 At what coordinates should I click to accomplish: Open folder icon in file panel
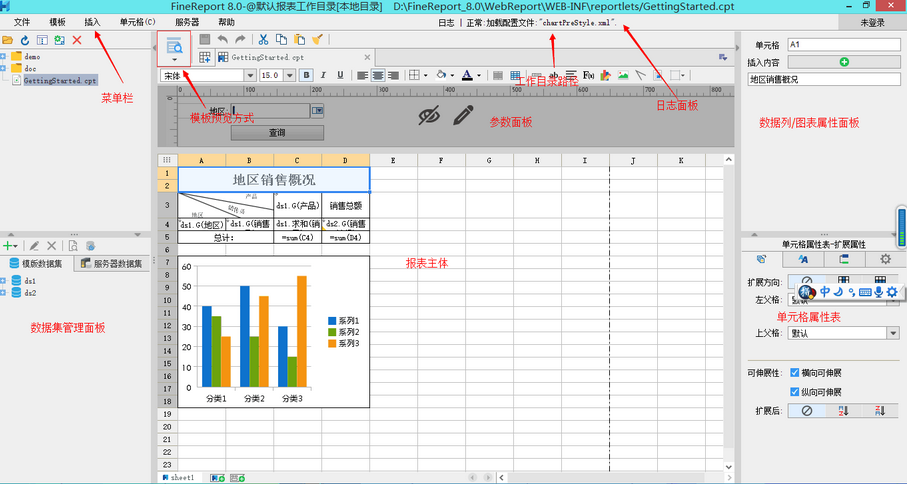point(8,41)
